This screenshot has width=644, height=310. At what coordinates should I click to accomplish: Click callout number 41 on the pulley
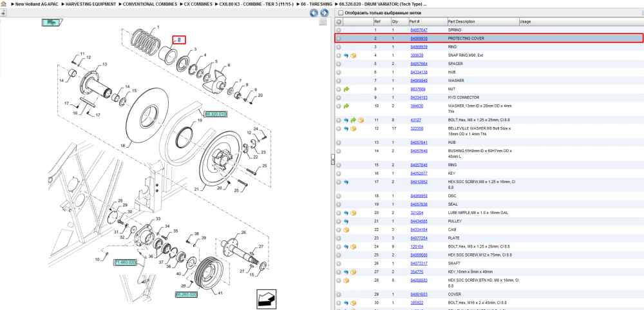coord(220,293)
